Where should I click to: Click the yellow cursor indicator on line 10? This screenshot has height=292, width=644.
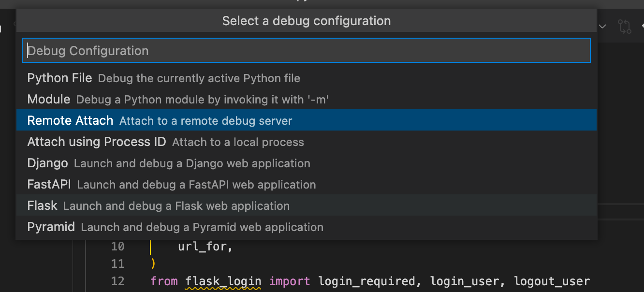pyautogui.click(x=151, y=246)
